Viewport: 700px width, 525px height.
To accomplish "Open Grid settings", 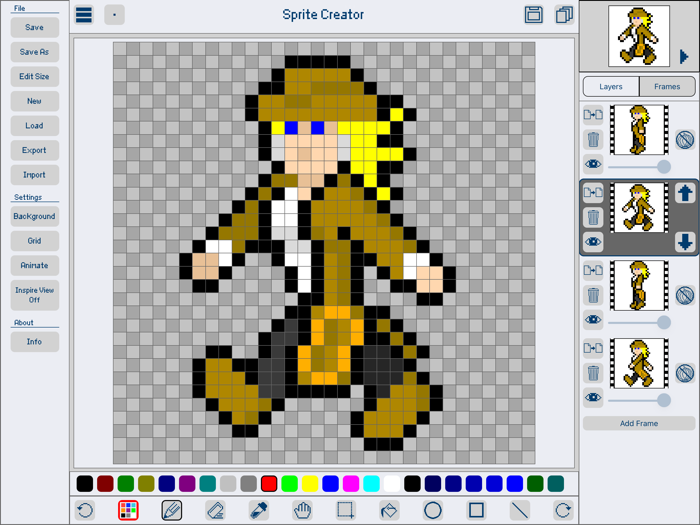I will [34, 241].
